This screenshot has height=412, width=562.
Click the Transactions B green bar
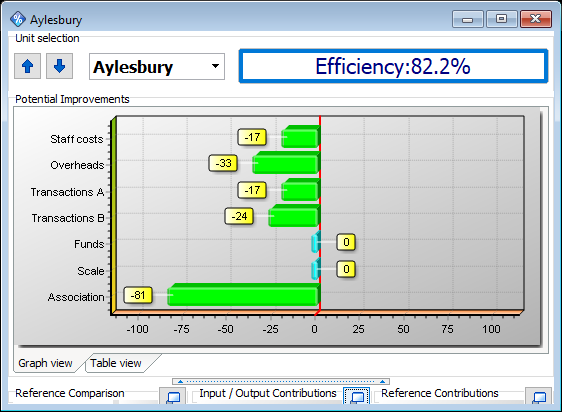pyautogui.click(x=294, y=216)
